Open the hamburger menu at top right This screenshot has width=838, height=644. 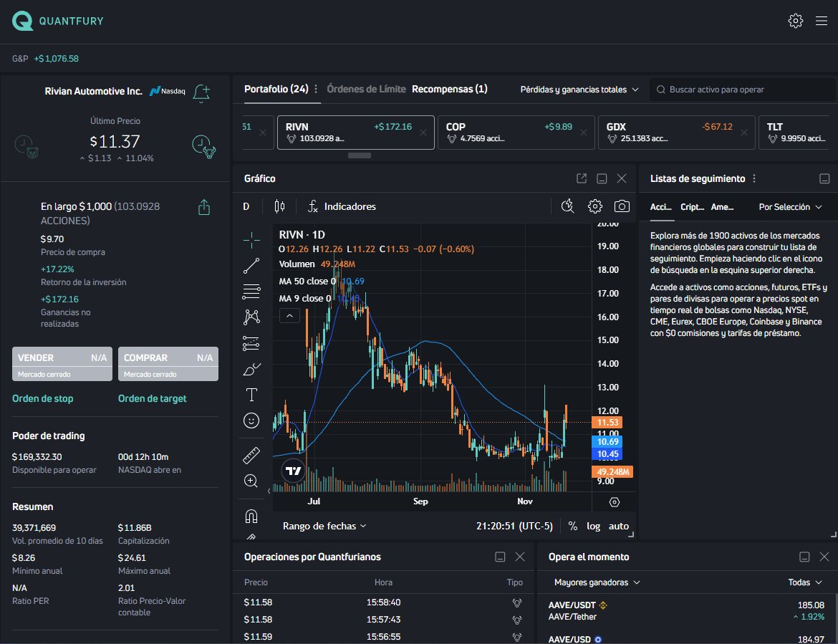pyautogui.click(x=822, y=21)
